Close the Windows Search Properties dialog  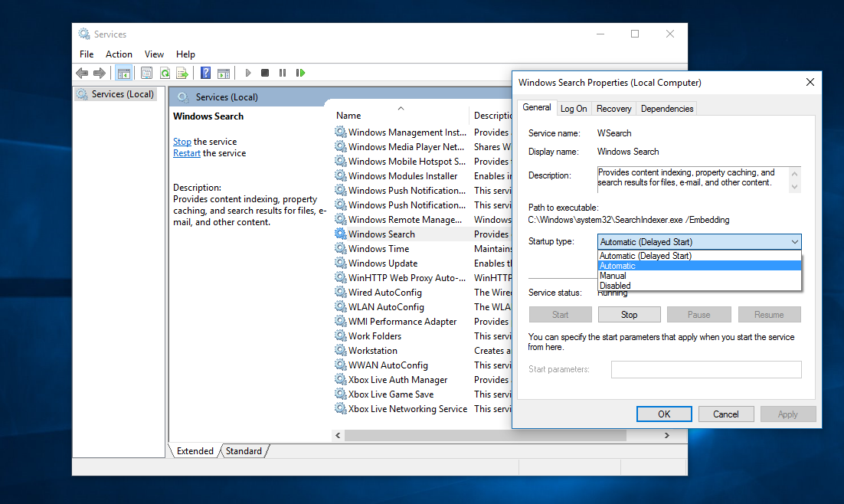[810, 83]
